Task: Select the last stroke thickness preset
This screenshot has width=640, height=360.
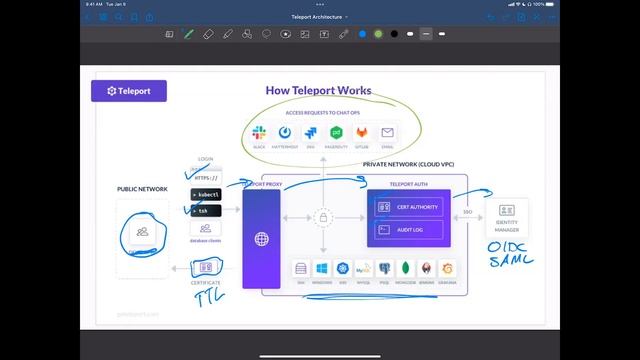Action: coord(442,34)
